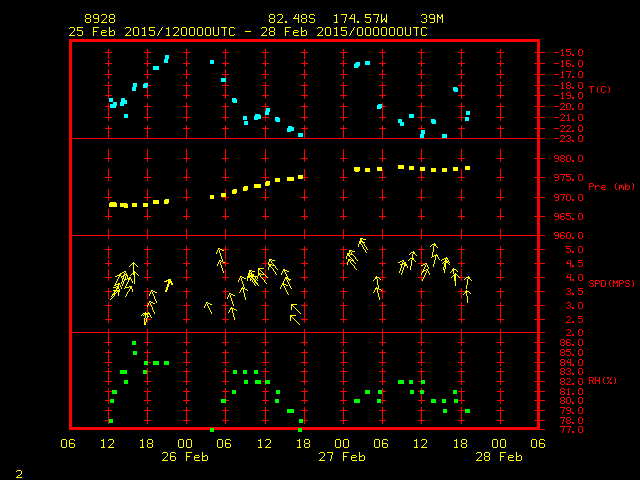Click the 975.0 pressure tick label
This screenshot has width=640, height=480.
569,178
